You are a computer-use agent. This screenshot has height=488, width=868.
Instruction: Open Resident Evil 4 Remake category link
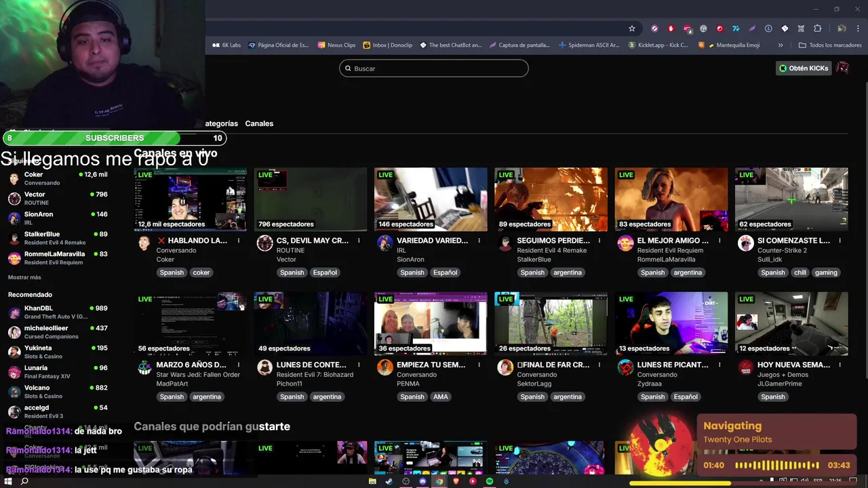click(552, 250)
